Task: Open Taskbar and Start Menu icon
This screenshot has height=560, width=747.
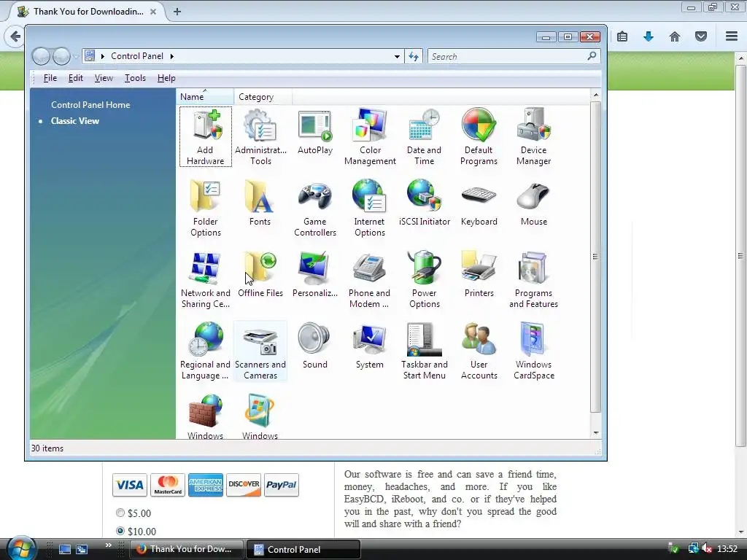Action: click(424, 351)
